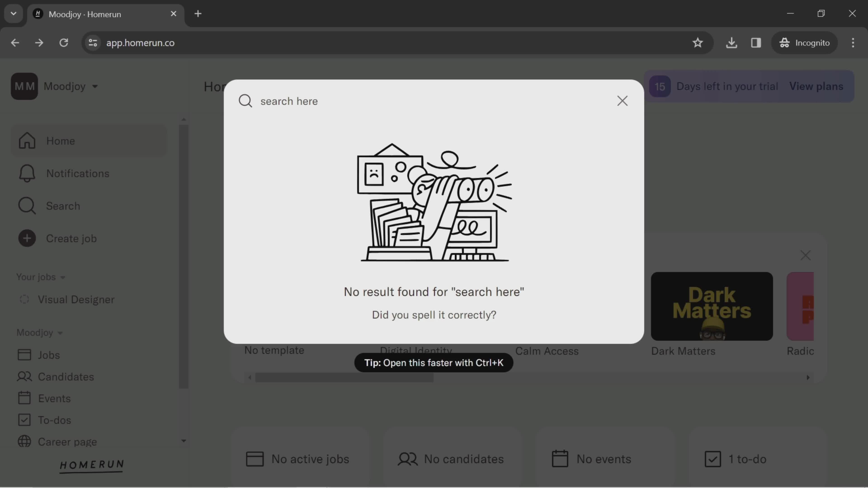
Task: Click the View plans button
Action: (x=816, y=86)
